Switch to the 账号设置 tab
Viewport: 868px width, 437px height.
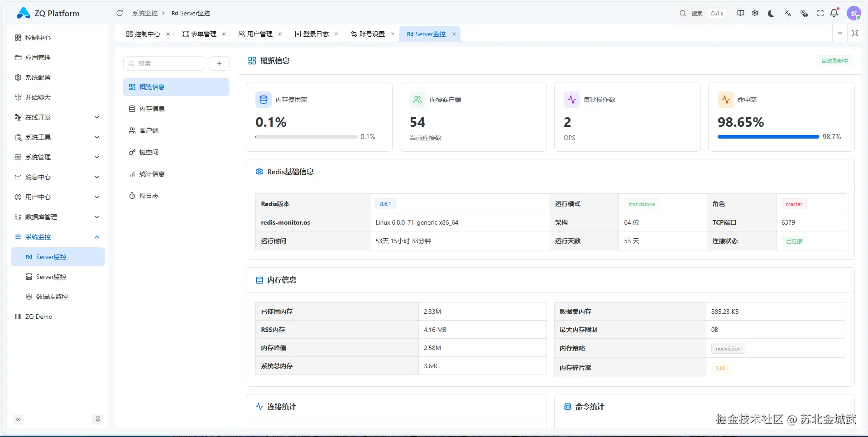(x=368, y=34)
